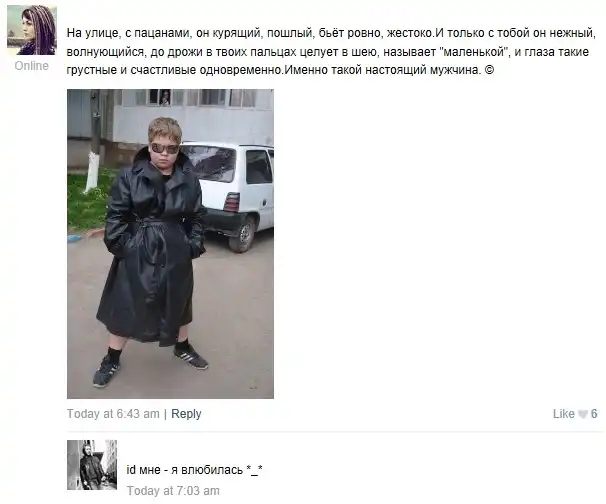The width and height of the screenshot is (606, 504).
Task: Click the striped sneaker in the photo
Action: (x=191, y=358)
